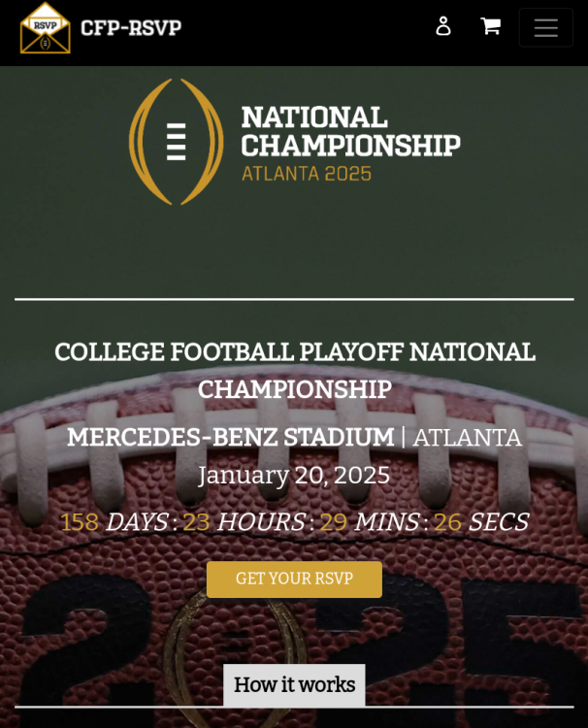The image size is (588, 728).
Task: Click the Atlanta location text after the stadium name
Action: pyautogui.click(x=467, y=438)
